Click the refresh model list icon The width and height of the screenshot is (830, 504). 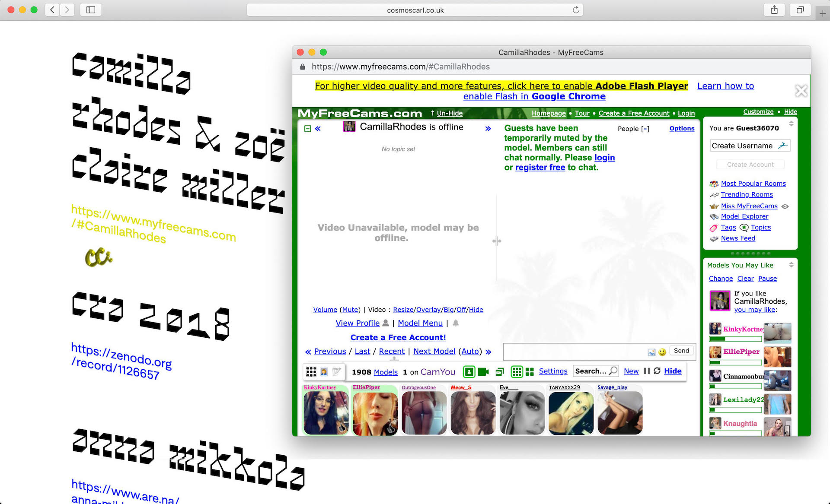pos(657,371)
